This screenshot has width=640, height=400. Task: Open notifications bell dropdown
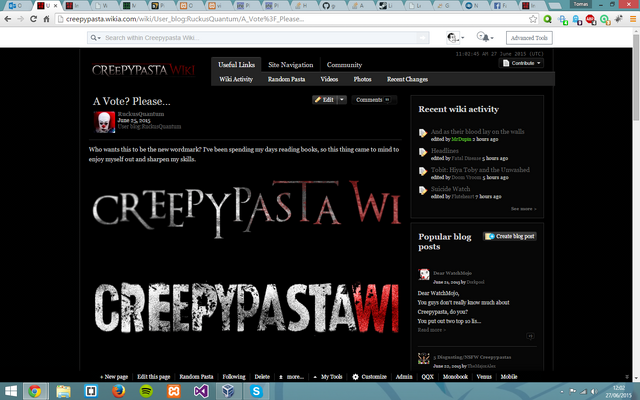pos(485,37)
